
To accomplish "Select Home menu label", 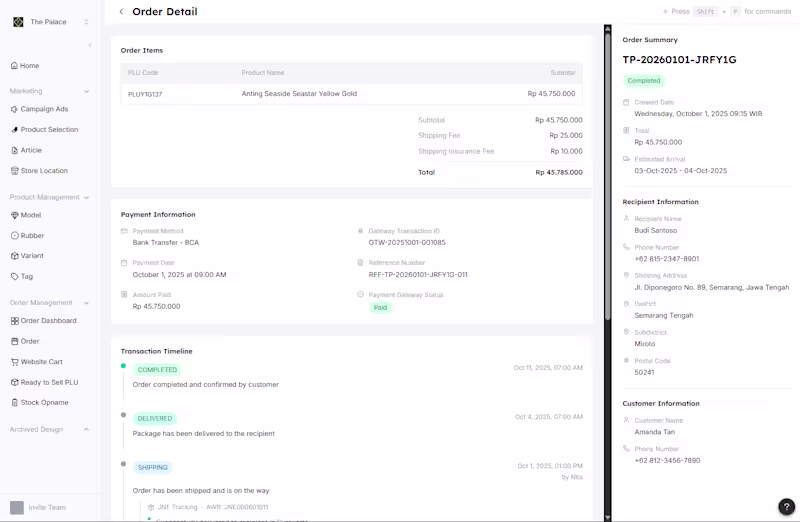I will click(x=30, y=65).
